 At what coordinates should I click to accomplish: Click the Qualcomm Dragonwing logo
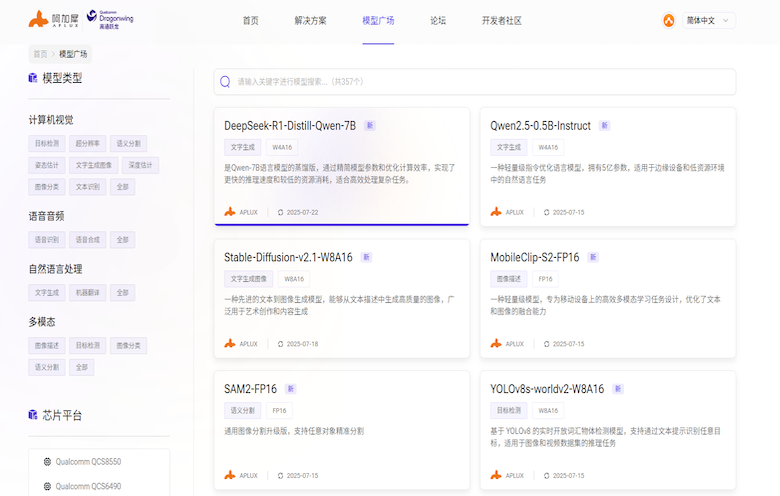(110, 19)
